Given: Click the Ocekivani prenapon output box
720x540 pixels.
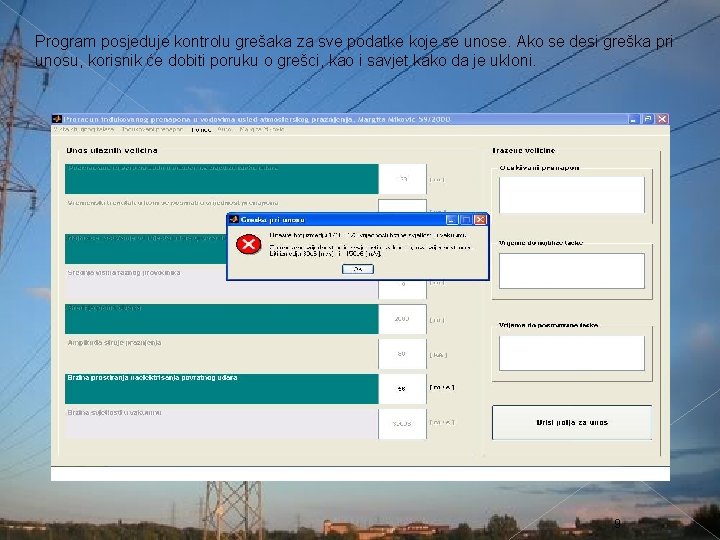Looking at the screenshot, I should [572, 195].
